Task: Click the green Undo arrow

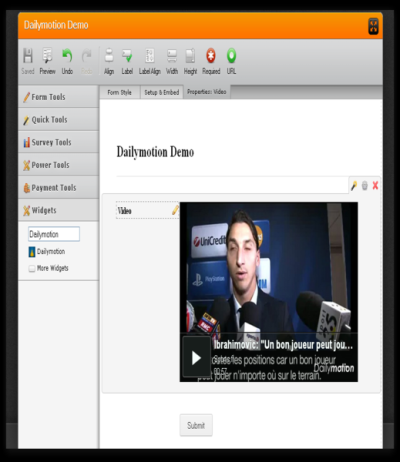Action: [x=67, y=56]
